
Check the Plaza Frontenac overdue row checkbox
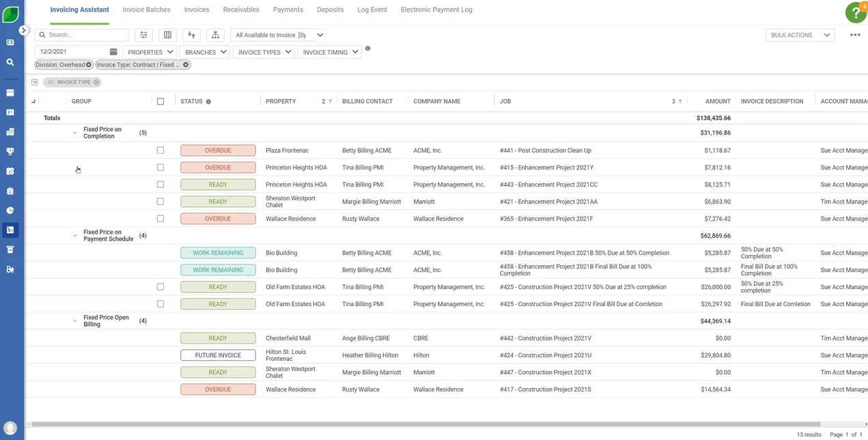click(x=160, y=150)
